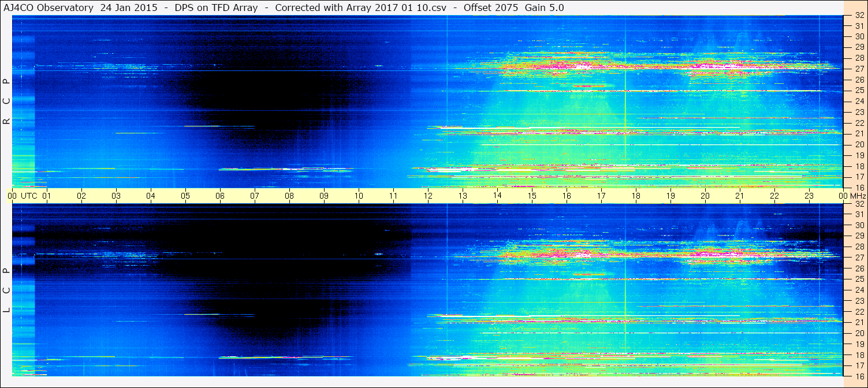This screenshot has width=868, height=388.
Task: Click the 19 hour time axis marker
Action: click(x=670, y=196)
